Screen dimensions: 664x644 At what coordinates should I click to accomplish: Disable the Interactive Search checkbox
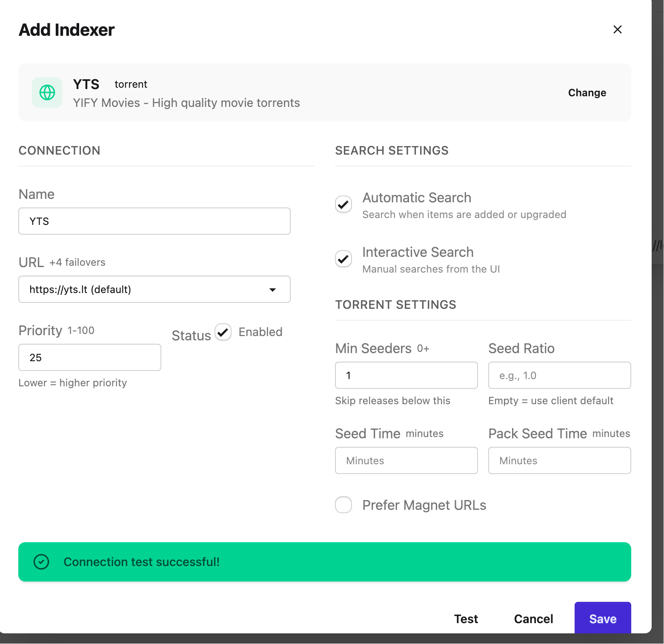click(343, 259)
